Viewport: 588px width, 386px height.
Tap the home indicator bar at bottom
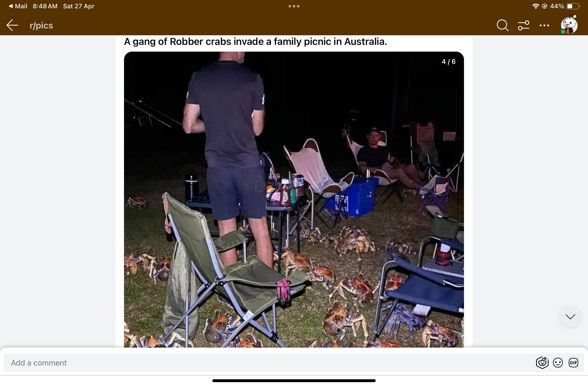click(x=294, y=381)
